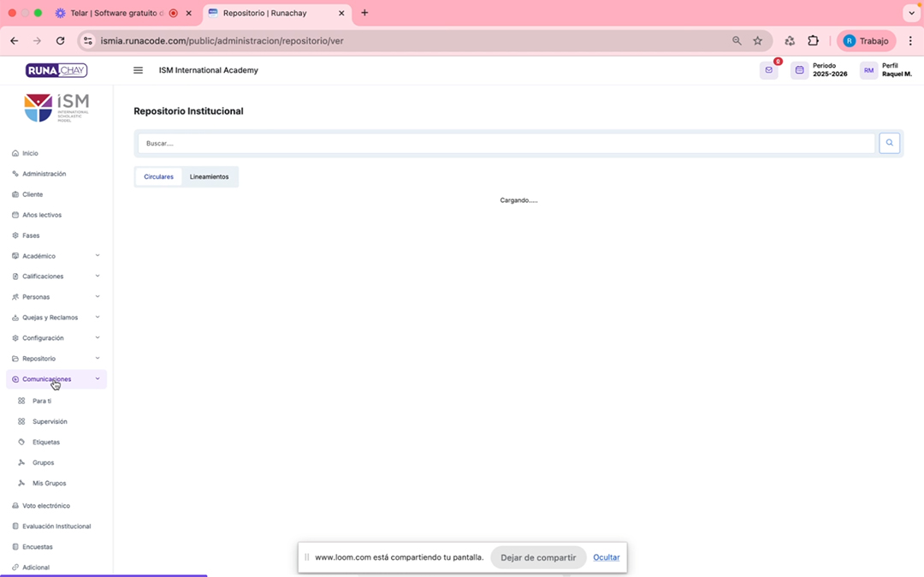Screen dimensions: 924x577
Task: Click the RM profile avatar
Action: coord(868,70)
